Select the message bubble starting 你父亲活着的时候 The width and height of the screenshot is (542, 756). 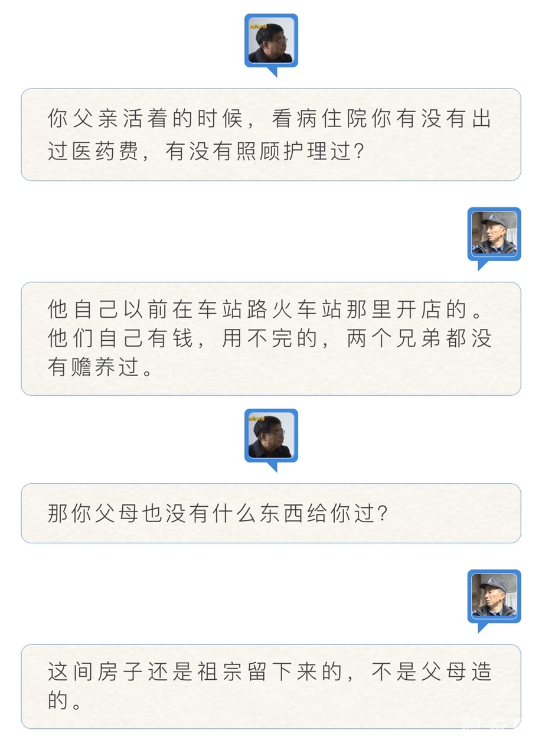(271, 135)
